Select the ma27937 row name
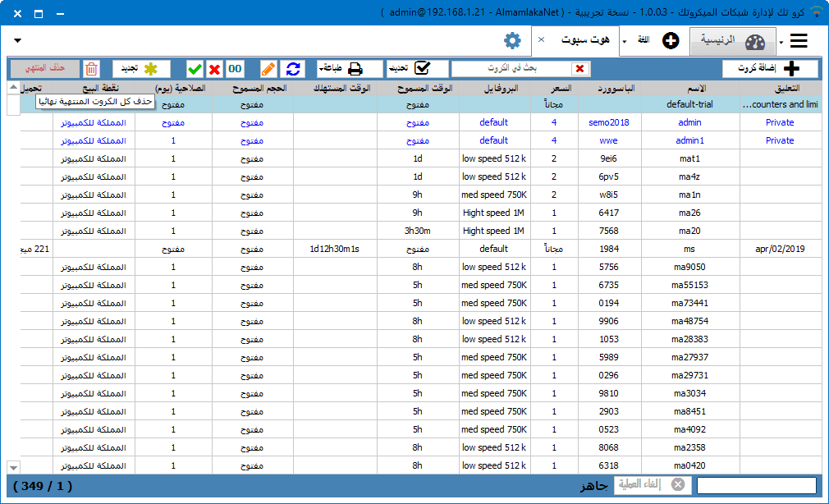 pos(689,357)
